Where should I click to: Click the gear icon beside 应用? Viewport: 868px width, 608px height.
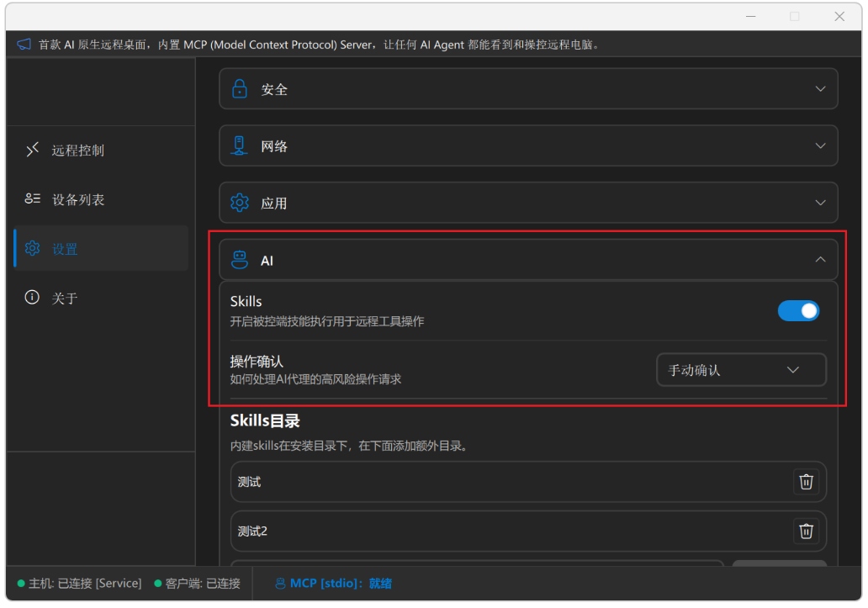[x=239, y=203]
